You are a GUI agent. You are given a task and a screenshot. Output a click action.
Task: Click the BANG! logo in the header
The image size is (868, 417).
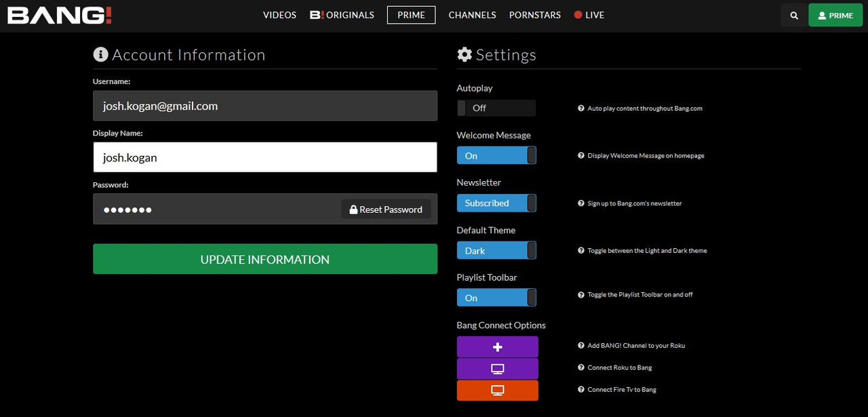click(60, 15)
